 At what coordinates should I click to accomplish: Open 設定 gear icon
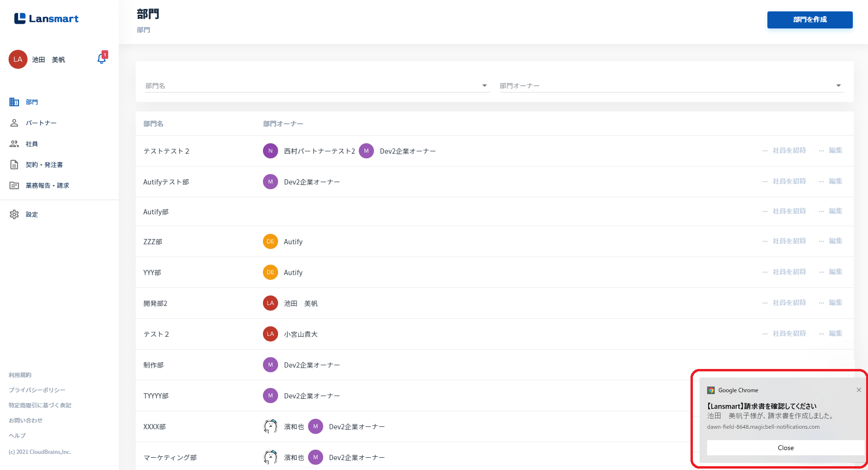pyautogui.click(x=14, y=214)
